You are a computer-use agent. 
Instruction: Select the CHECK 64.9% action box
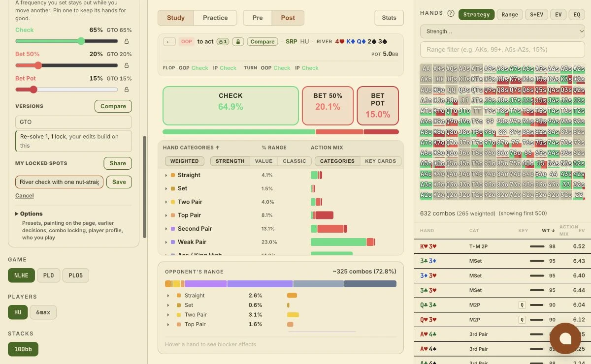230,106
